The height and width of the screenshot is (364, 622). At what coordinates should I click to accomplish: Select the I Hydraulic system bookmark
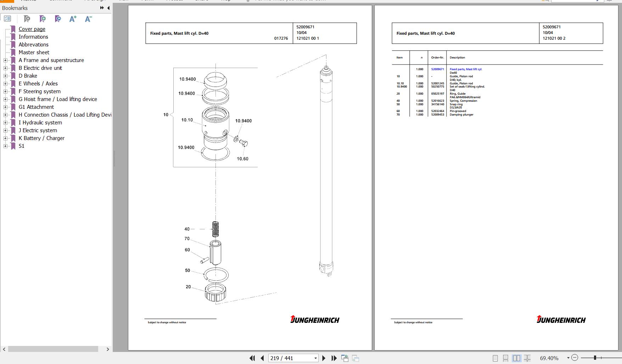pyautogui.click(x=40, y=123)
